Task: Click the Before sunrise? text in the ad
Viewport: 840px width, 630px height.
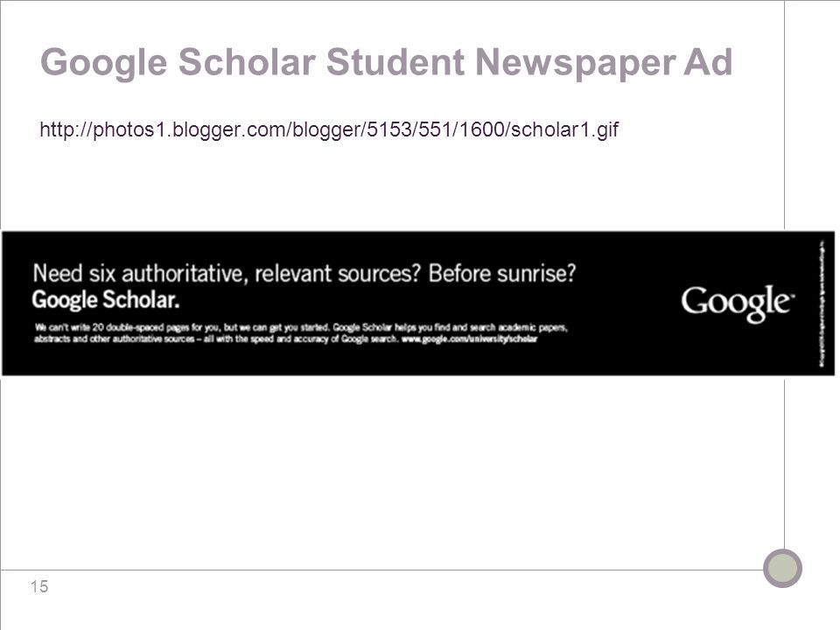Action: point(502,273)
